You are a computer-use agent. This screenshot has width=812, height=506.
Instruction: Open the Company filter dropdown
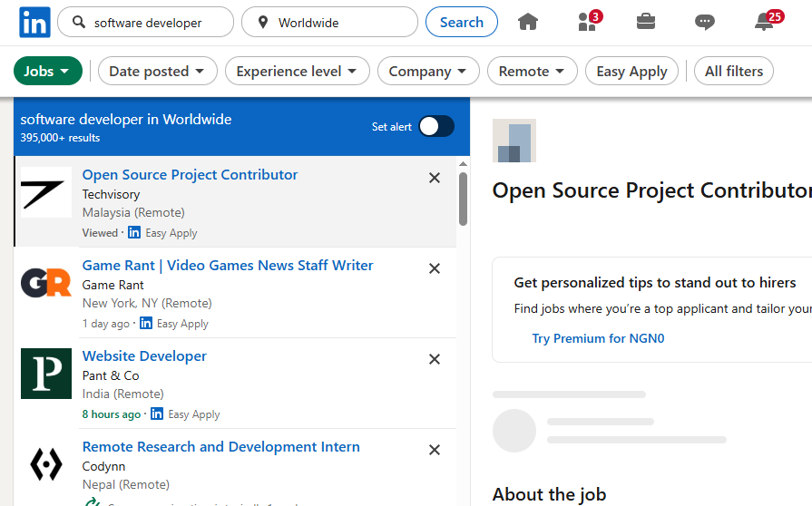coord(428,71)
